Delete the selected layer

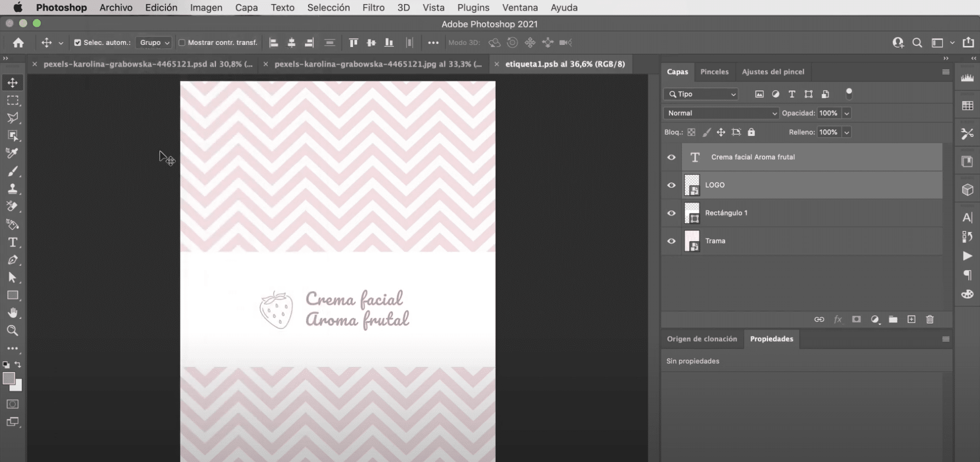[930, 319]
